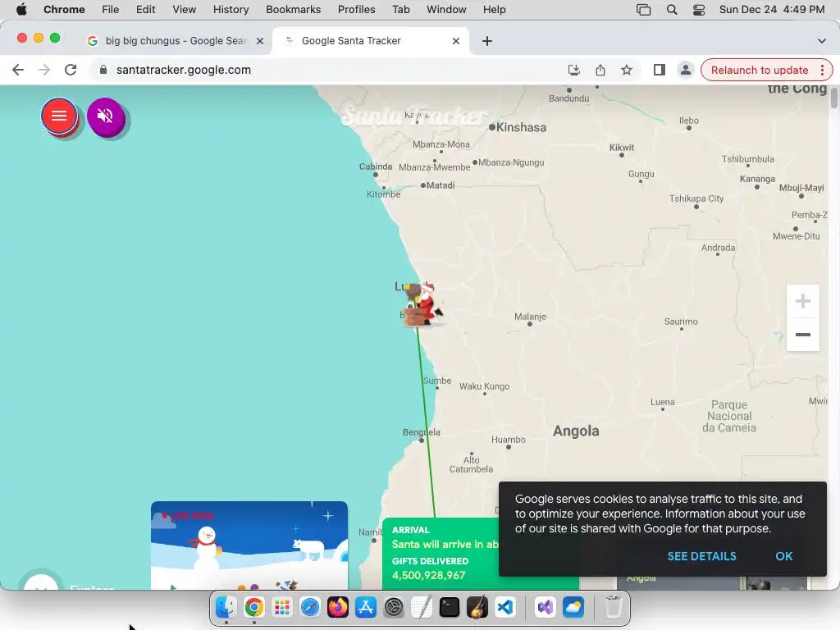Open the Bookmarks menu

[x=293, y=10]
